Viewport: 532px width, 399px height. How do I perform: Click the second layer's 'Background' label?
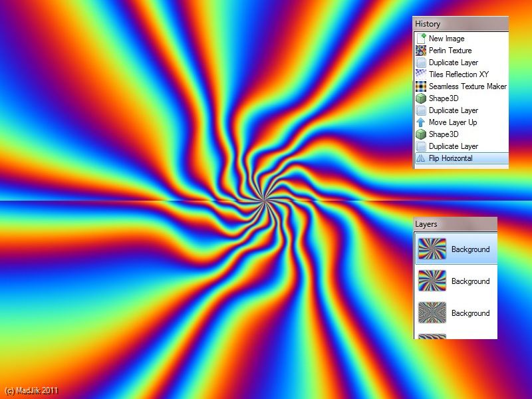click(x=470, y=281)
